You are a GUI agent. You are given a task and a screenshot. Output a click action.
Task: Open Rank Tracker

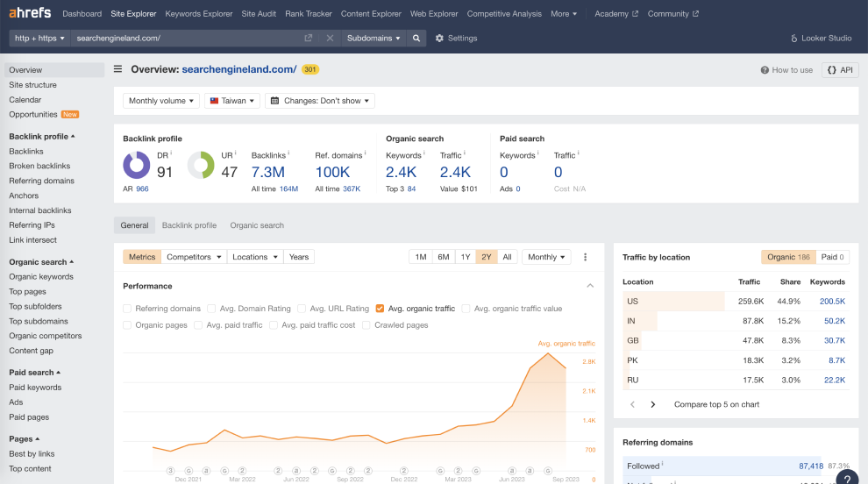tap(309, 13)
